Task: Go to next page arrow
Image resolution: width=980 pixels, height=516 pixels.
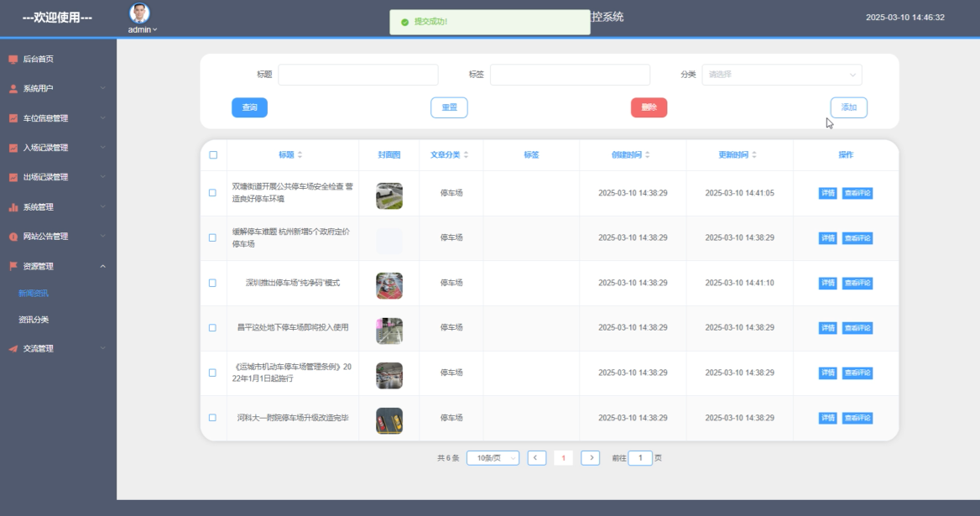Action: [591, 458]
